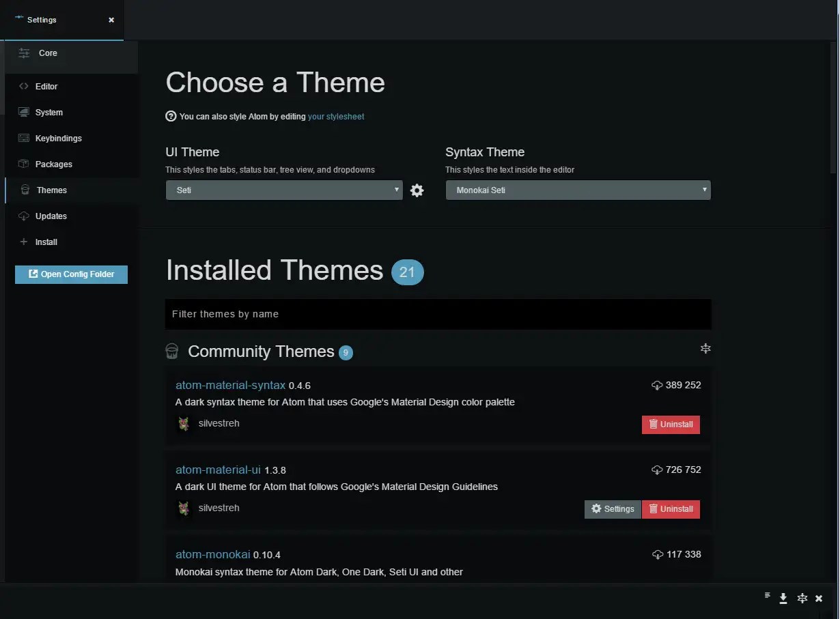Click silvestreh avatar under atom-material-syntax
The width and height of the screenshot is (840, 619).
(x=183, y=424)
